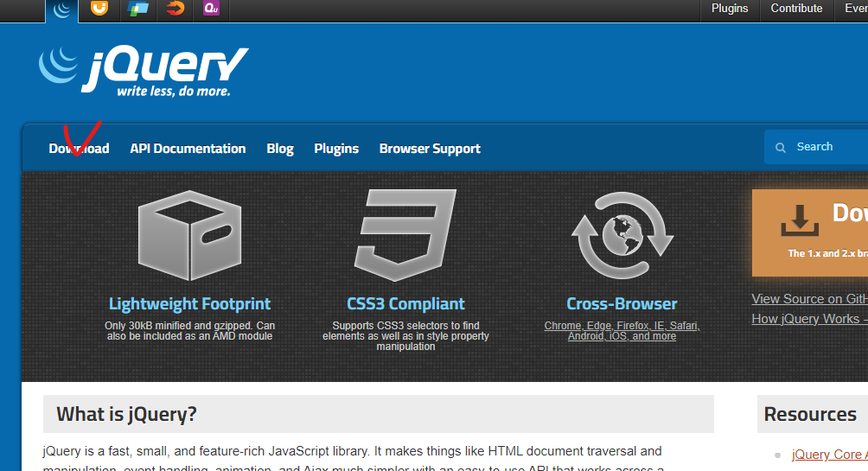
Task: Open Contribute in the top bar
Action: click(796, 9)
